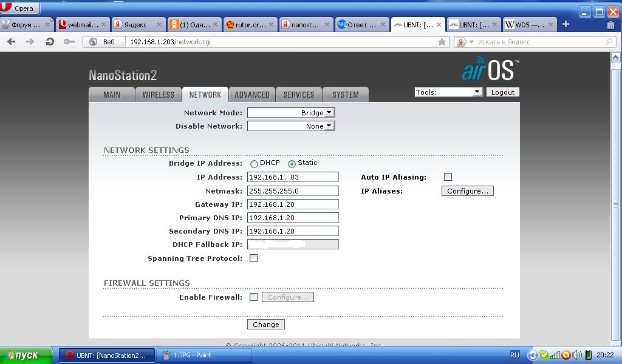Viewport: 622px width, 364px height.
Task: Bookmark page with the star icon
Action: pyautogui.click(x=442, y=42)
